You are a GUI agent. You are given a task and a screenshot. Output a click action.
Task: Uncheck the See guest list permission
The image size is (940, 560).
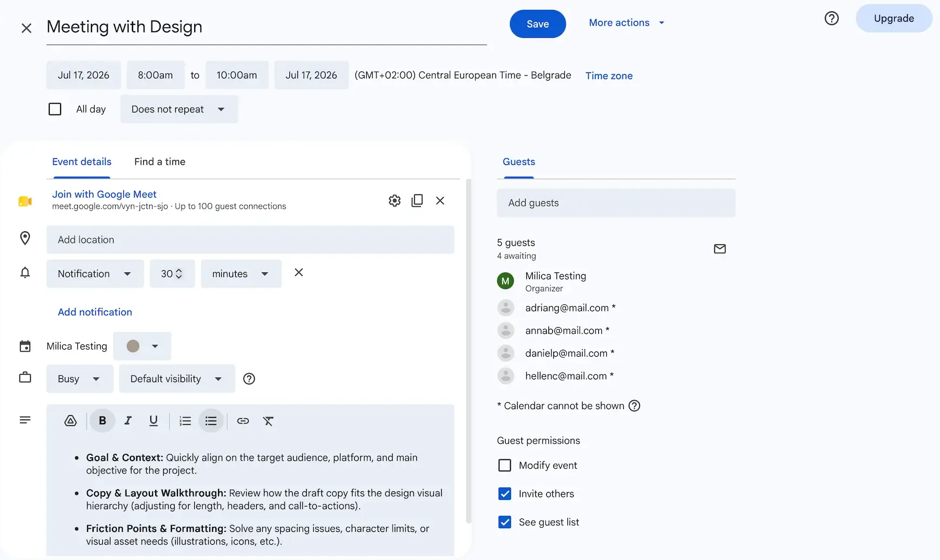coord(505,522)
